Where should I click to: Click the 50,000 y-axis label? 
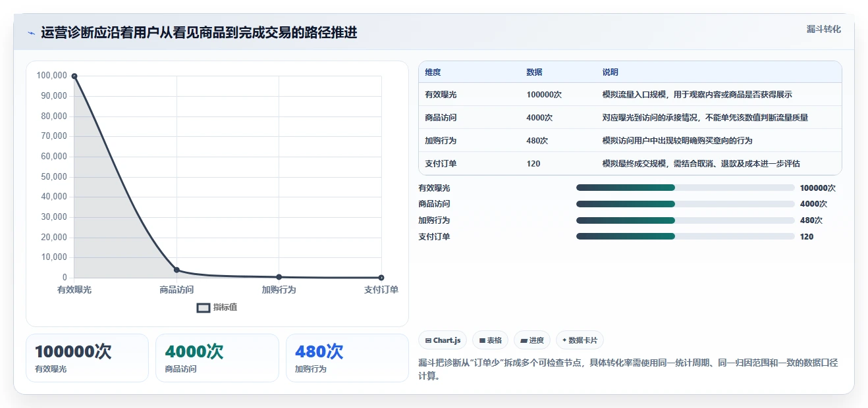click(x=54, y=176)
